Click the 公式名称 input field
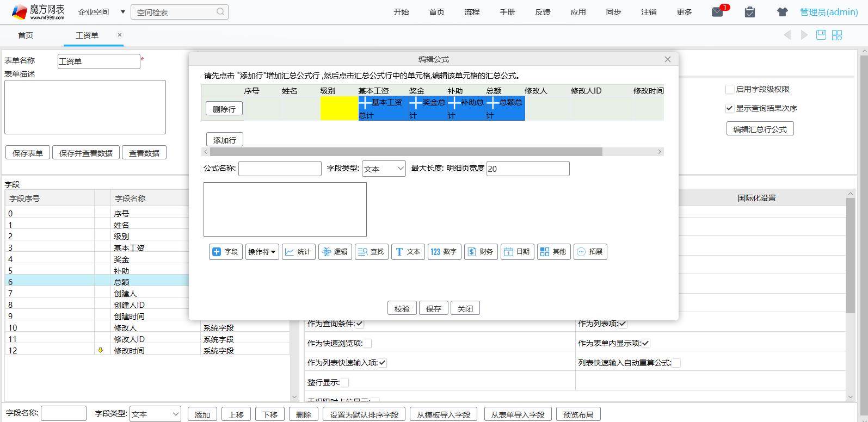This screenshot has height=422, width=868. [280, 169]
